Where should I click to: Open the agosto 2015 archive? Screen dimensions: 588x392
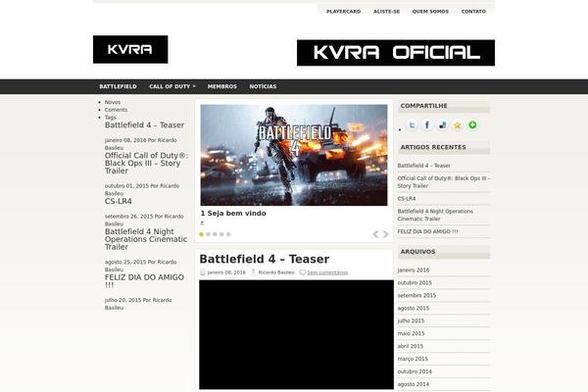pos(414,308)
